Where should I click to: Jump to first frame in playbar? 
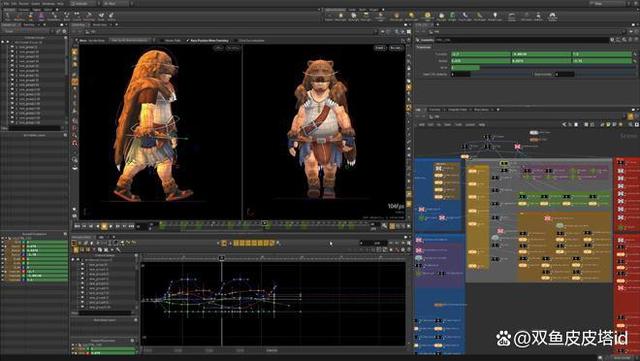[x=78, y=226]
